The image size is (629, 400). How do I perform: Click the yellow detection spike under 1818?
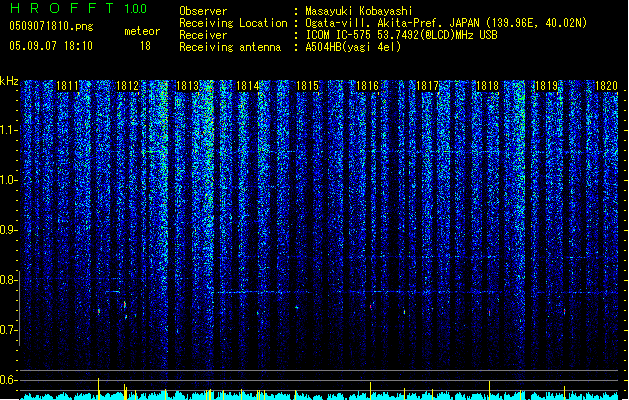click(x=489, y=390)
